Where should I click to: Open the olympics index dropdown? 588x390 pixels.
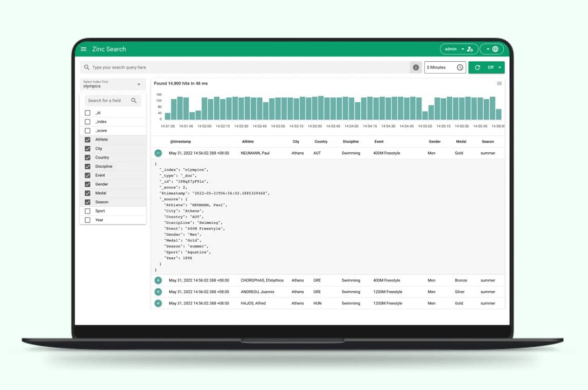coord(139,84)
